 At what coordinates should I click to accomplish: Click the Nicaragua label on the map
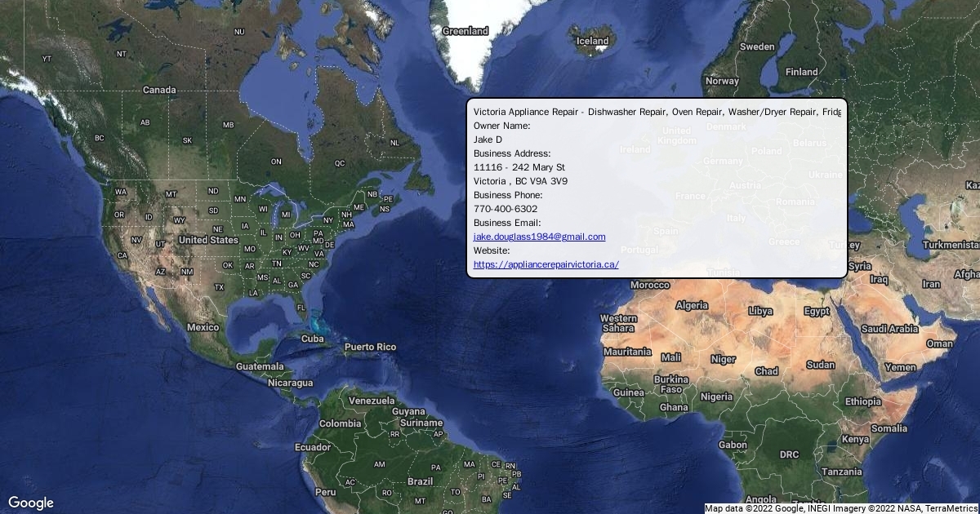290,383
